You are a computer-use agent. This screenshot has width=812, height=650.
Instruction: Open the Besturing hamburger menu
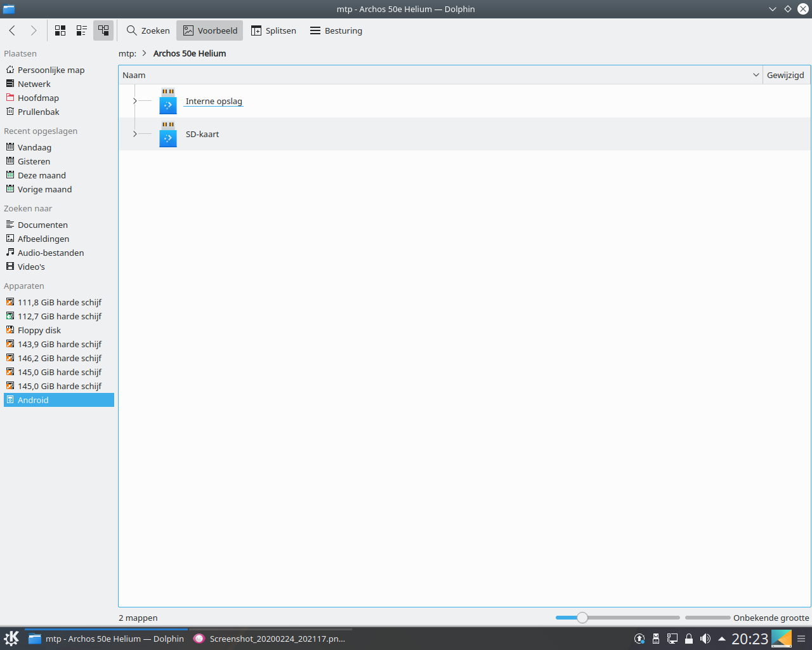pos(336,30)
